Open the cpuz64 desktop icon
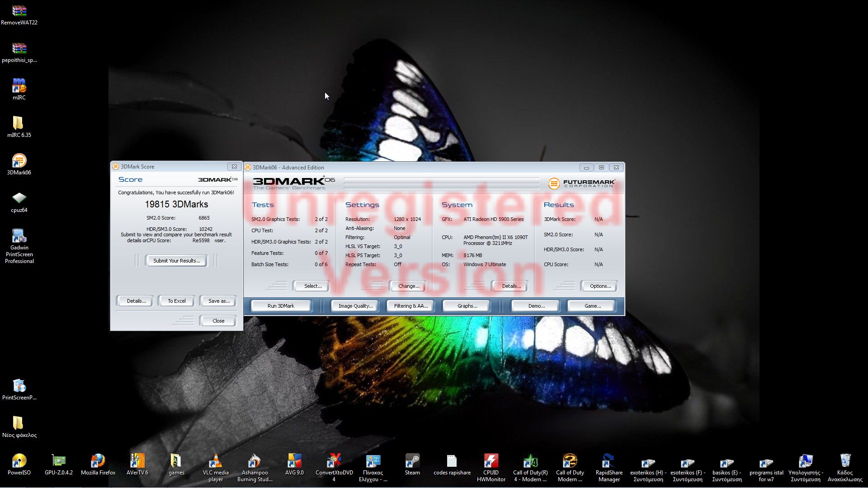Image resolution: width=868 pixels, height=488 pixels. [19, 198]
